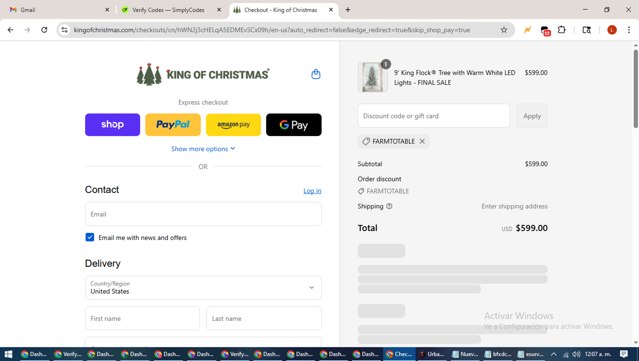Open the shopping bag cart icon
Viewport: 639px width, 361px height.
point(316,74)
